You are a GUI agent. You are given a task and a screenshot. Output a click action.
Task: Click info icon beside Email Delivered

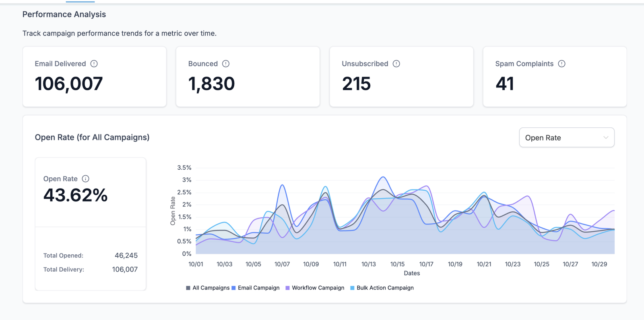click(94, 64)
